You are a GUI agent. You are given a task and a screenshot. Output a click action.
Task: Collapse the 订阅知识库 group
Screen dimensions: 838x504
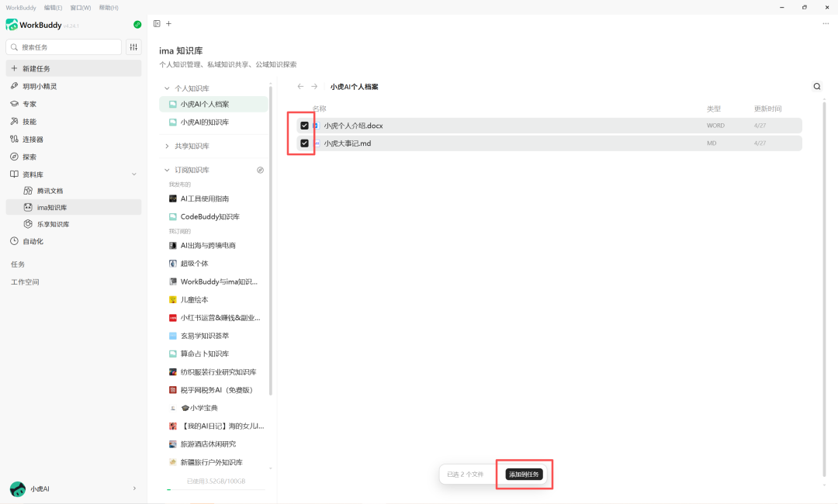167,170
